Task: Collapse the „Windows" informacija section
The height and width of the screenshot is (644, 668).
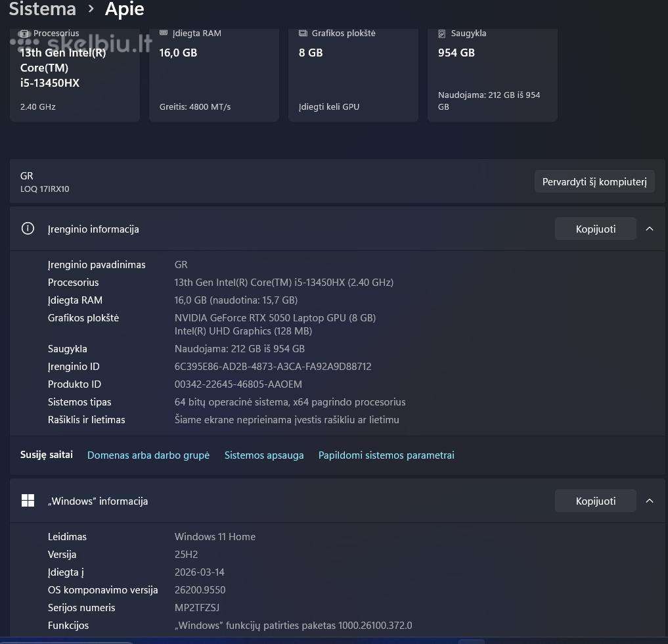Action: pyautogui.click(x=650, y=501)
